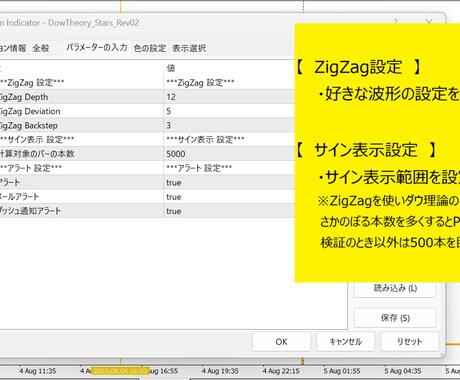Click the 計算対象のバーの本数 parameter name
The width and height of the screenshot is (460, 380).
pyautogui.click(x=37, y=154)
